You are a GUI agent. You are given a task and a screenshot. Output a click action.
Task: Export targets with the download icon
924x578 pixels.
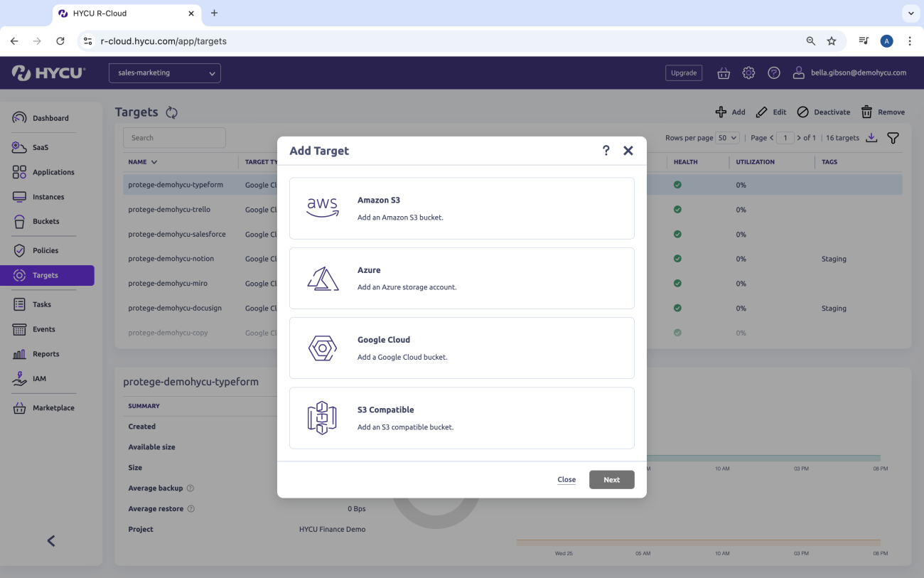pos(871,138)
